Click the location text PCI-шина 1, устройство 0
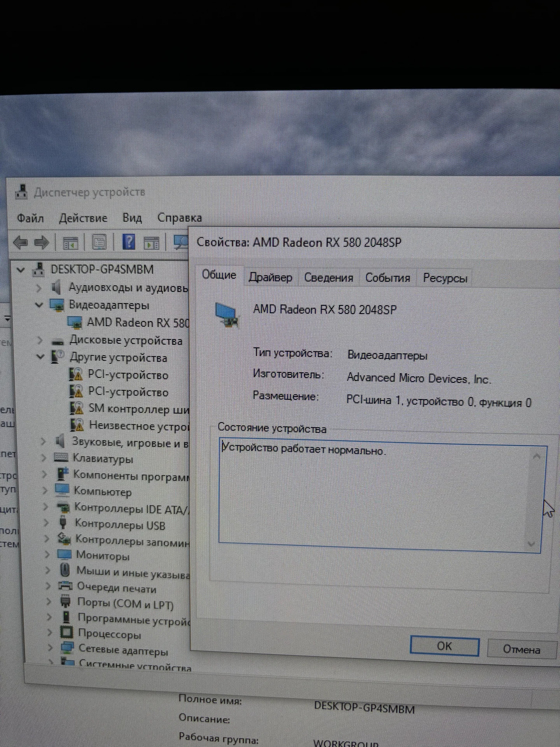This screenshot has height=747, width=560. click(x=410, y=401)
